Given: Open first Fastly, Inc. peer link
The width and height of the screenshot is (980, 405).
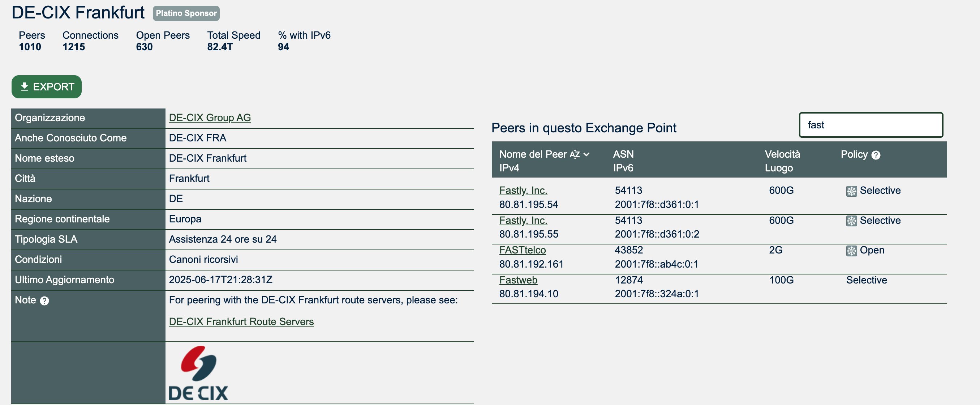Looking at the screenshot, I should click(523, 190).
